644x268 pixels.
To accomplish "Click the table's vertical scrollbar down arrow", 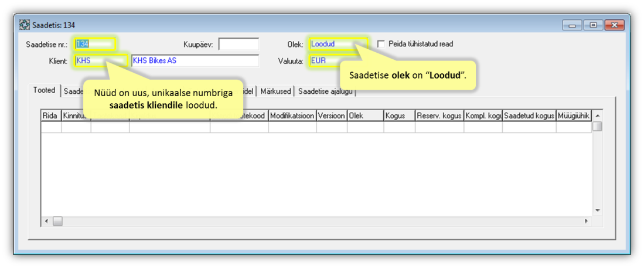I will point(598,211).
